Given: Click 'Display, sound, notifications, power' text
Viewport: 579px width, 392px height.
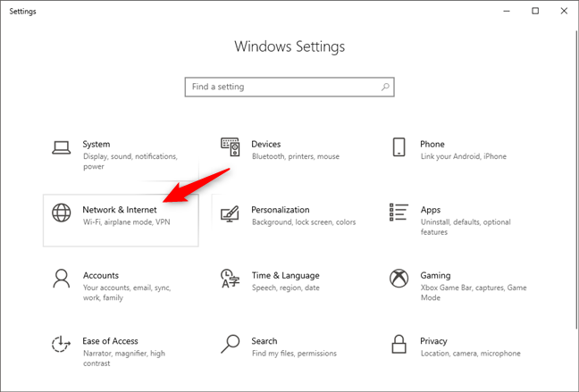Looking at the screenshot, I should tap(130, 162).
